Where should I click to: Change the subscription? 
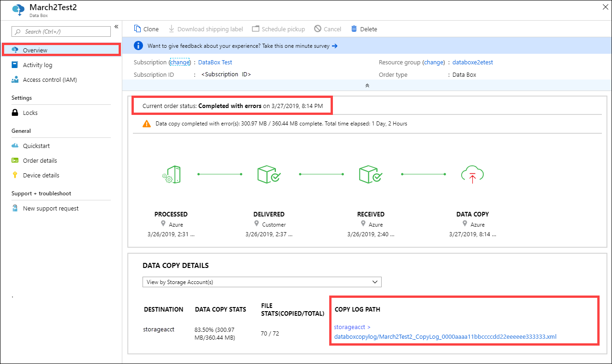[x=179, y=62]
